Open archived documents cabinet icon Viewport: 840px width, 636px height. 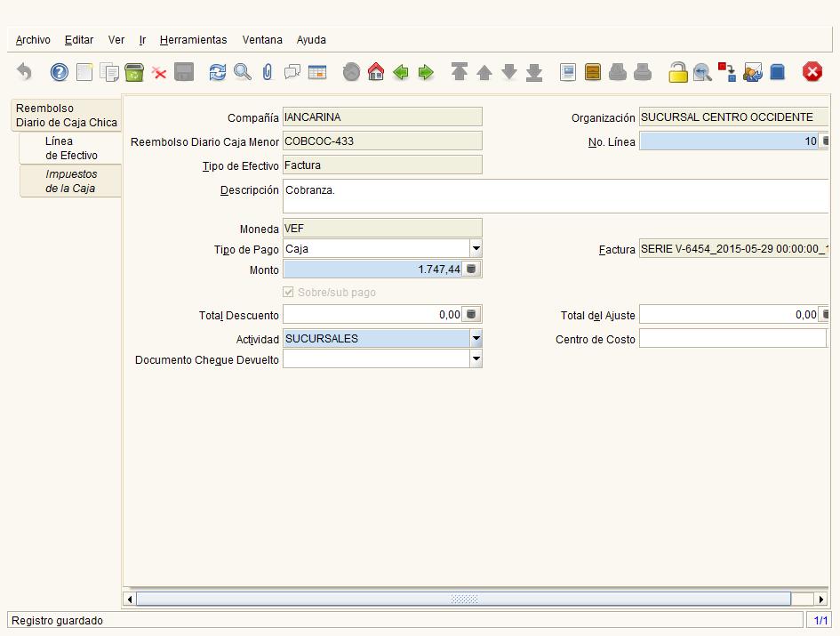pos(593,72)
